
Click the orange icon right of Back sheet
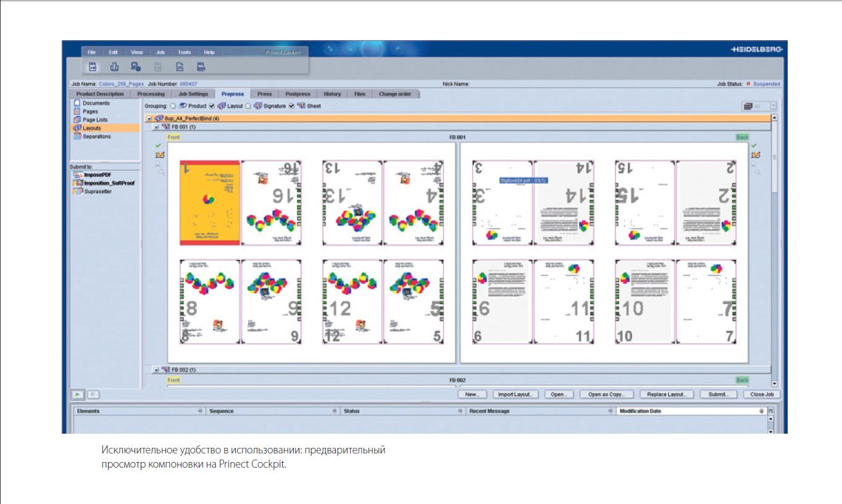755,155
